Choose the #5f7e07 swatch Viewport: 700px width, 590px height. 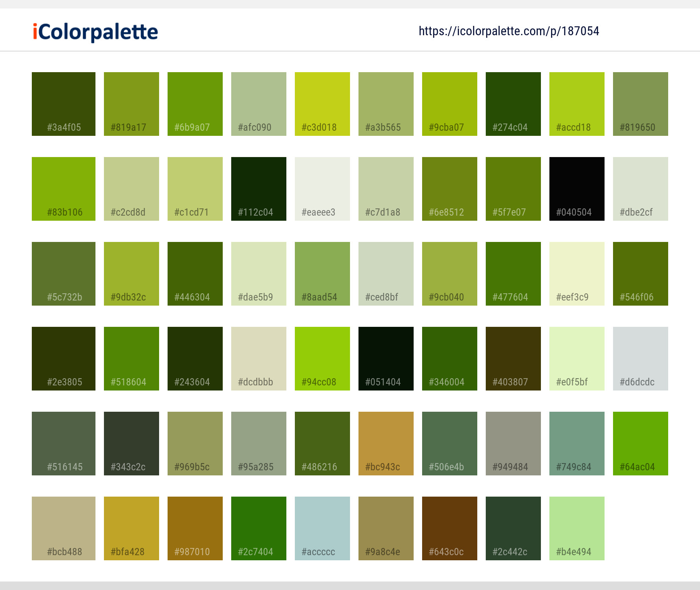click(x=513, y=189)
